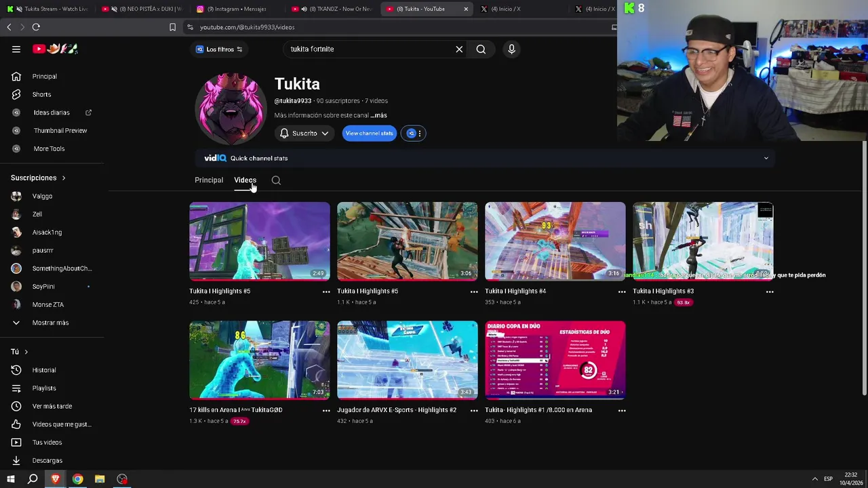Open Historial in the sidebar
868x488 pixels.
44,370
